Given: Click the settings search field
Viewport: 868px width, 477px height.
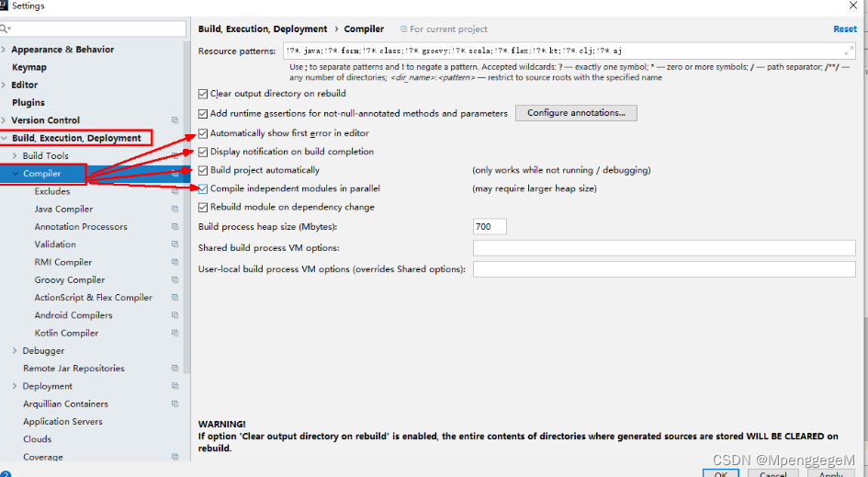Looking at the screenshot, I should tap(93, 28).
